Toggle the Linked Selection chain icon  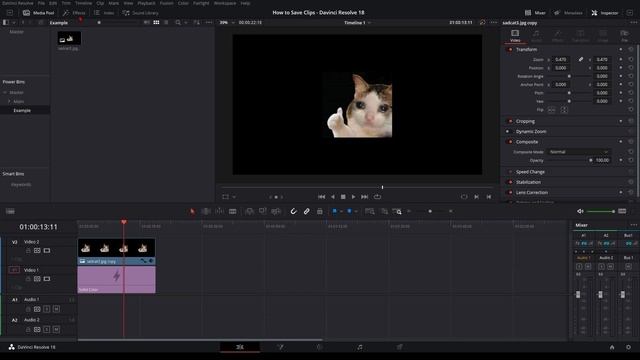307,211
